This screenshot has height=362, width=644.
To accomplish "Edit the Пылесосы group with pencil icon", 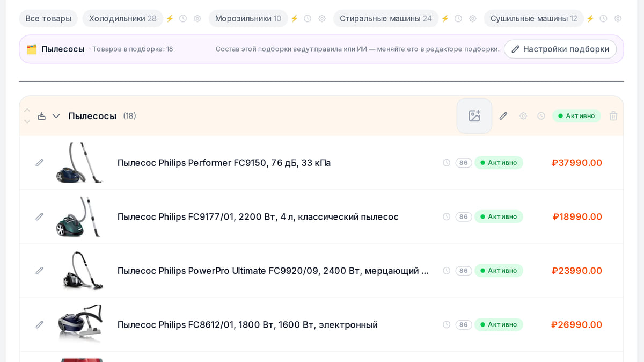I will (503, 116).
